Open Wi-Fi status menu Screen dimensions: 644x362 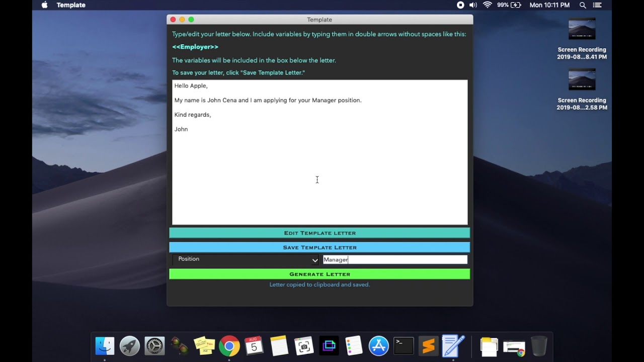pyautogui.click(x=487, y=5)
